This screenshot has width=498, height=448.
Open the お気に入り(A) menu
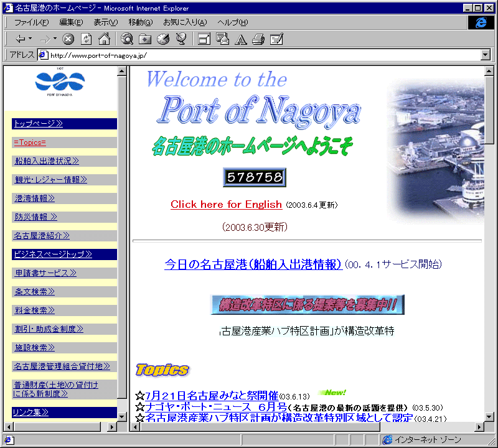click(185, 22)
